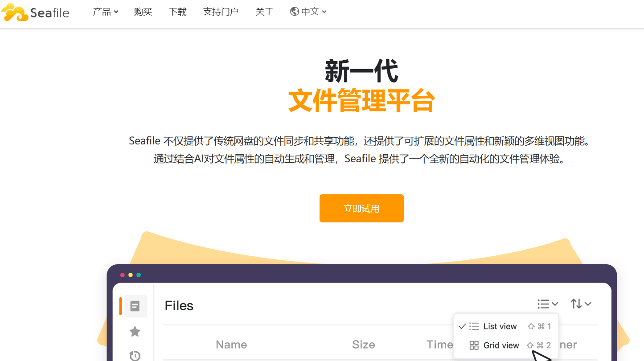Click the 文件管理平台 headline
This screenshot has height=361, width=644.
tap(361, 101)
